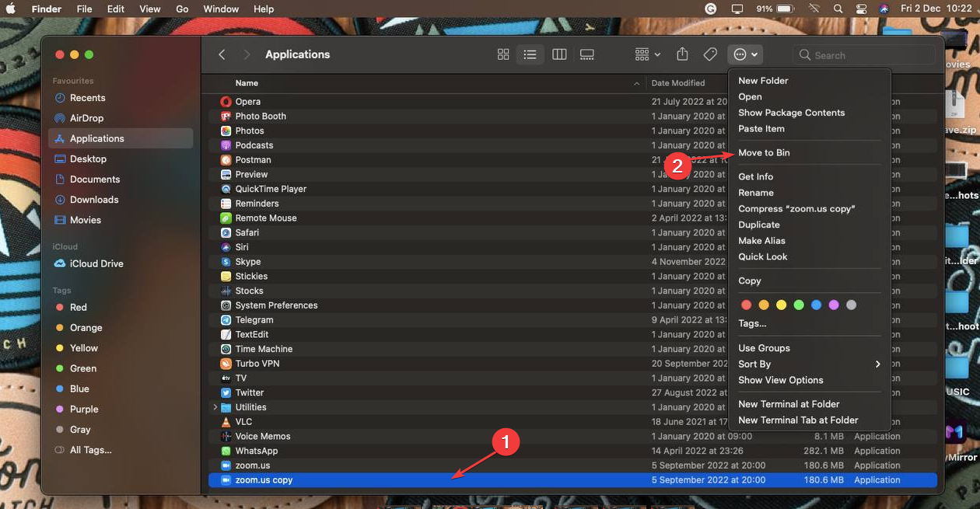The image size is (980, 509).
Task: Switch to icon view in Finder toolbar
Action: (x=503, y=54)
